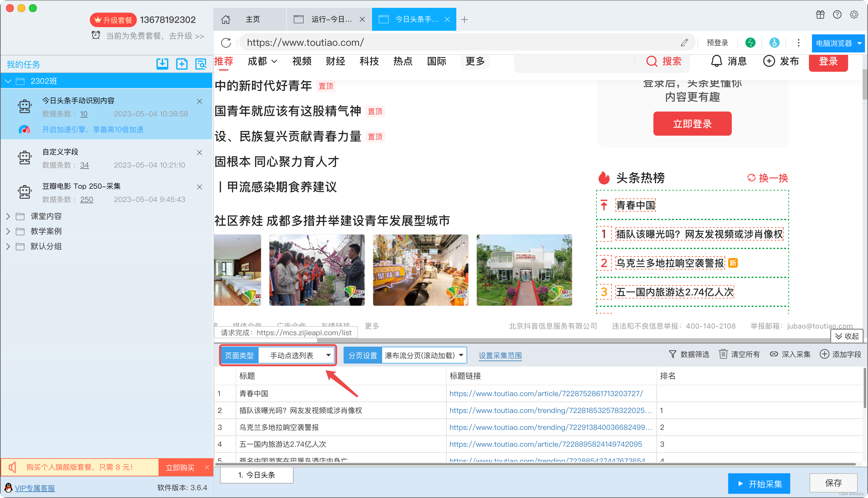Click the blue circular icon in the toolbar
Screen dimensions: 868x498
tap(774, 43)
